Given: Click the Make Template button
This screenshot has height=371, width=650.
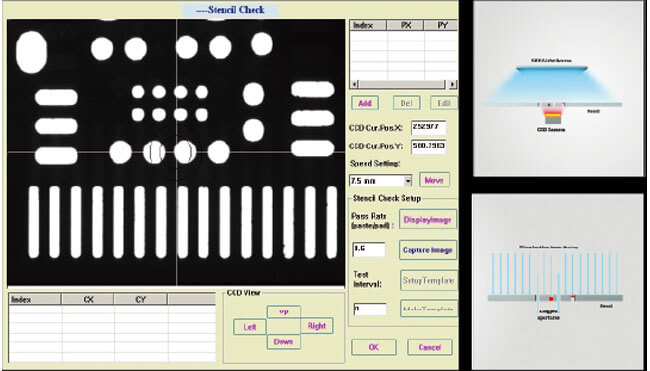Looking at the screenshot, I should [429, 309].
